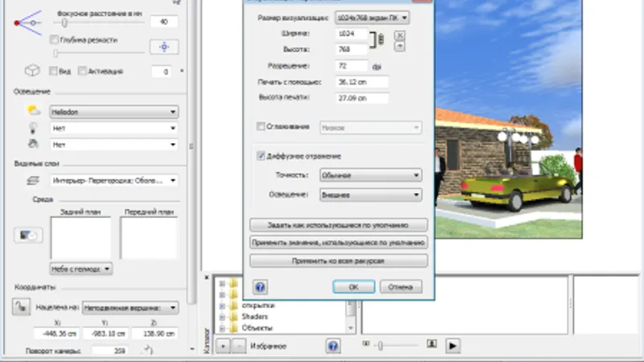Click the apply to all viewpoints button
644x362 pixels.
338,261
